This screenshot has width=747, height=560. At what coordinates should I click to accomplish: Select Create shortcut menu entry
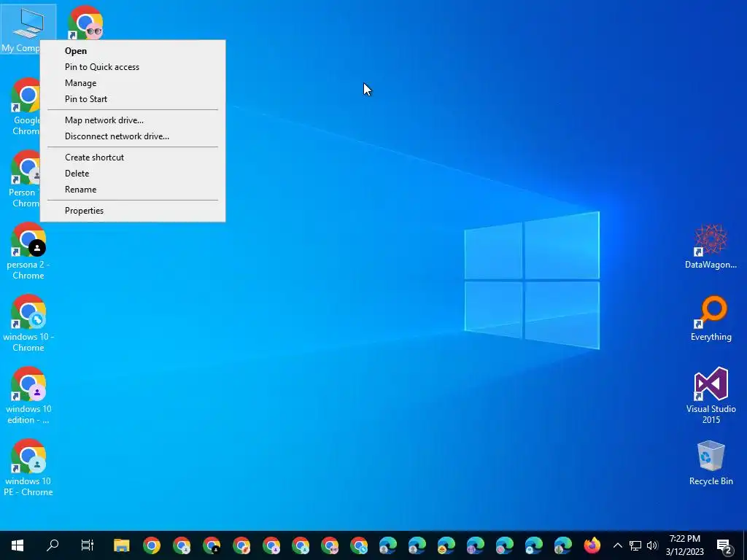click(x=133, y=157)
